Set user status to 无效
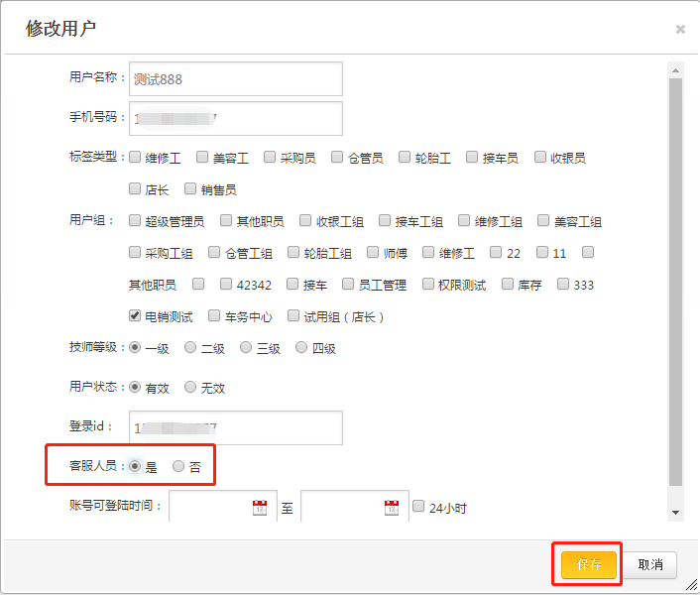Viewport: 700px width, 595px height. pyautogui.click(x=190, y=388)
